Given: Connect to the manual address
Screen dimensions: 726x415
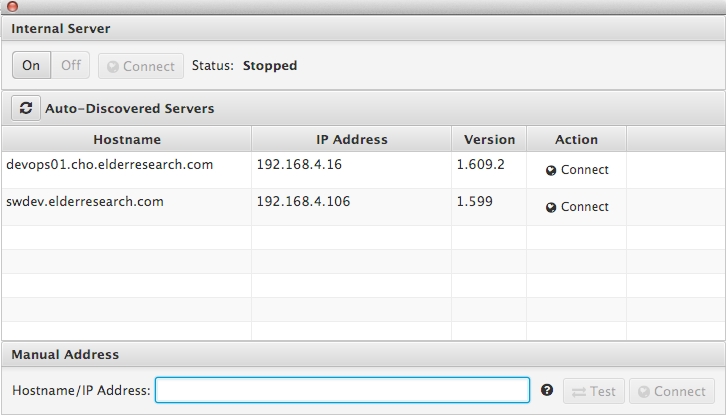Looking at the screenshot, I should (672, 391).
